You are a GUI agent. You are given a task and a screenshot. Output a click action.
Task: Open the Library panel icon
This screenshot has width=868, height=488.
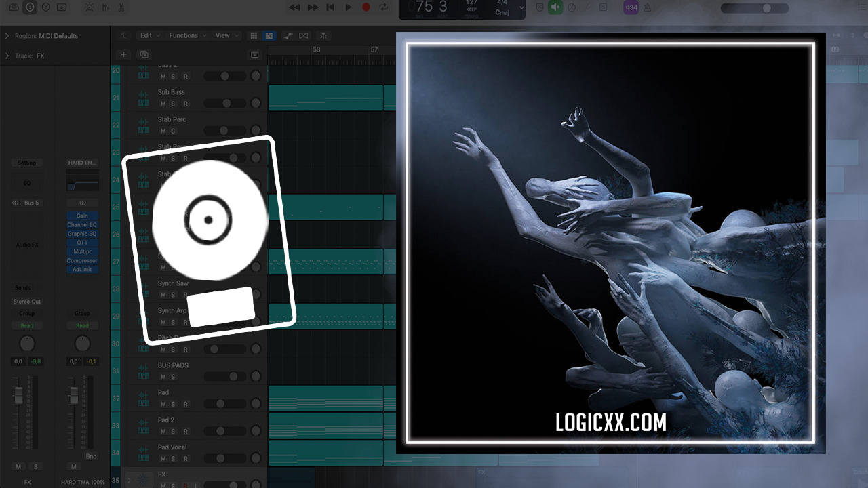coord(14,7)
